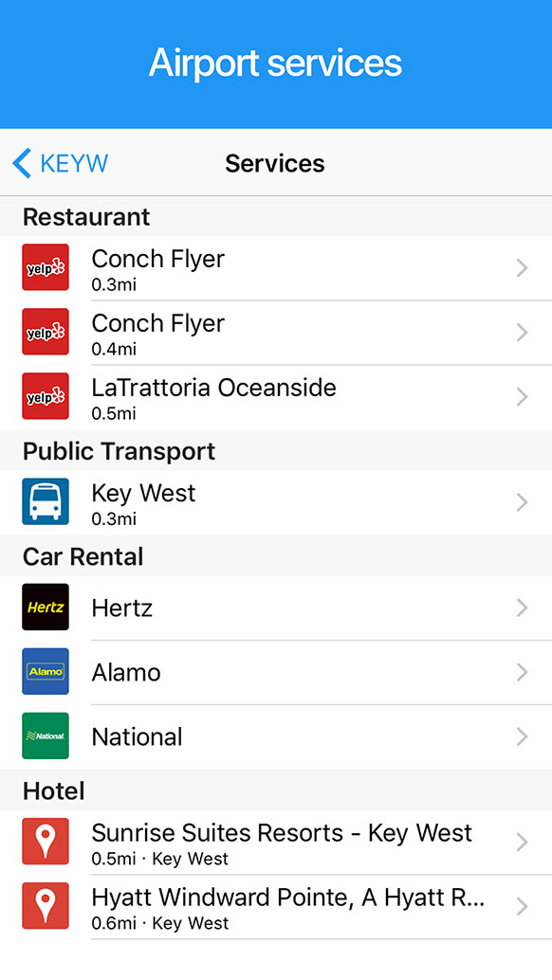
Task: Click the pin icon next to Hyatt Windward Pointe
Action: coord(45,906)
